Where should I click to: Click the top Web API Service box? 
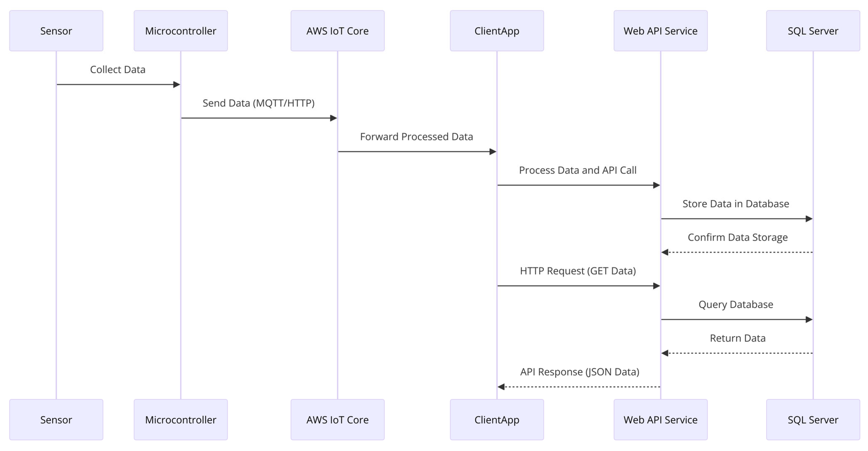(661, 31)
